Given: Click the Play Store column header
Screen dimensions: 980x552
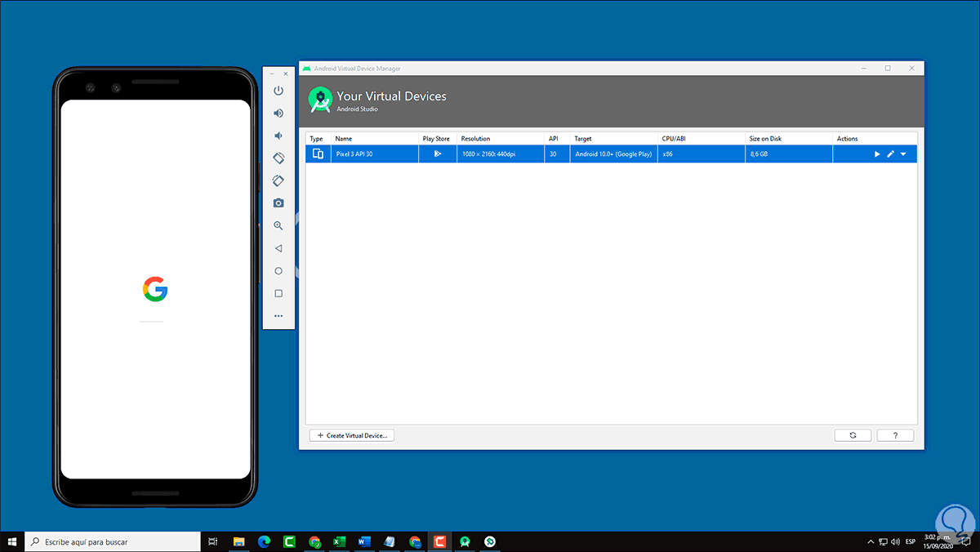Looking at the screenshot, I should click(x=436, y=139).
